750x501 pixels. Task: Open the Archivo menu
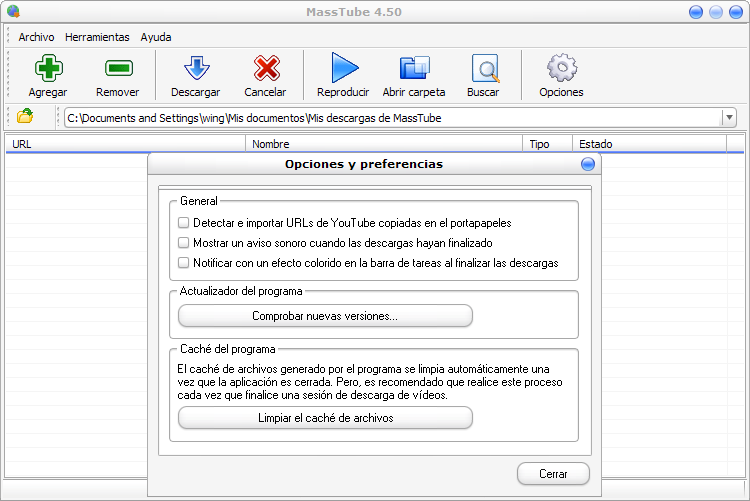[x=37, y=37]
